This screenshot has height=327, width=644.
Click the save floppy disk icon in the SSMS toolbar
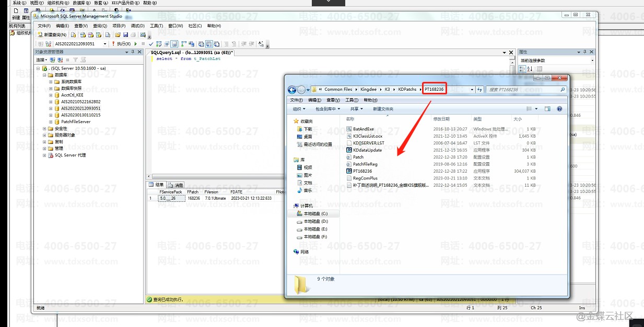point(126,35)
